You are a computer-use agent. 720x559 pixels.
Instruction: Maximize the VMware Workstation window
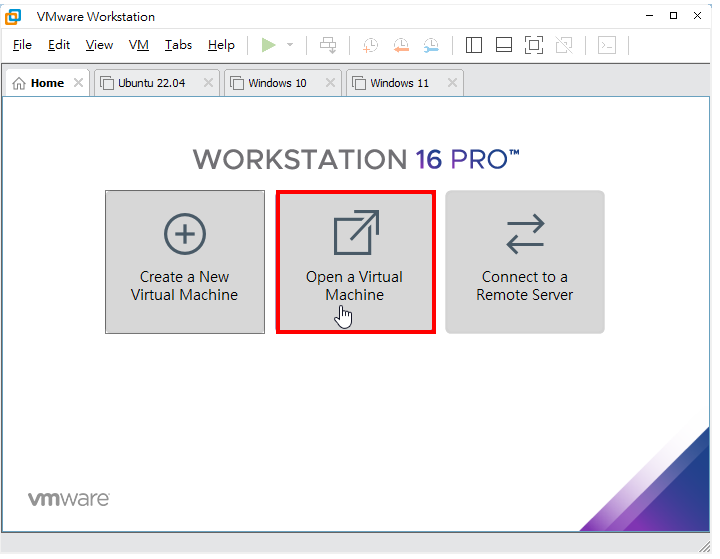(673, 16)
